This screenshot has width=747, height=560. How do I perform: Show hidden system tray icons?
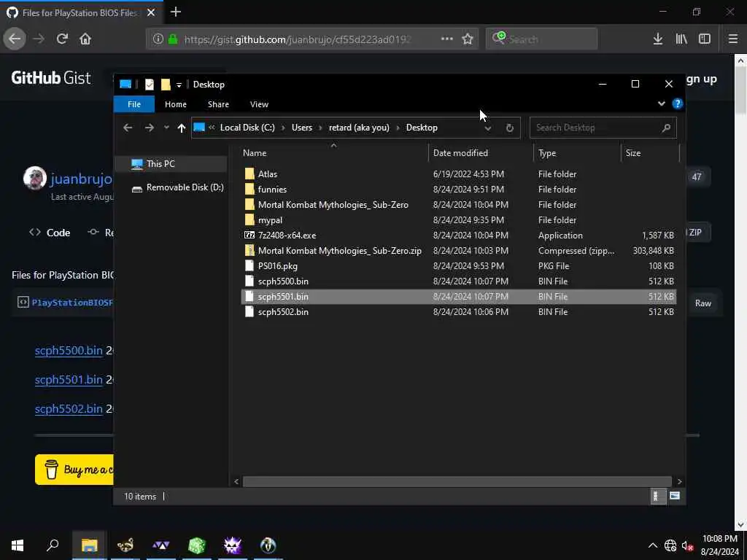point(653,545)
